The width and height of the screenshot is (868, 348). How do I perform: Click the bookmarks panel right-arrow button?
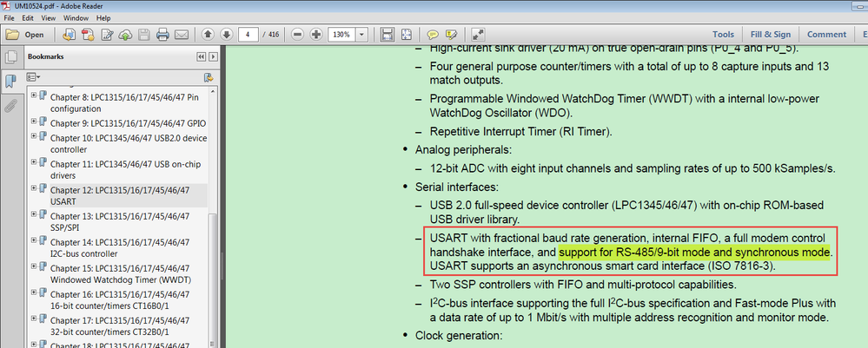tap(213, 57)
